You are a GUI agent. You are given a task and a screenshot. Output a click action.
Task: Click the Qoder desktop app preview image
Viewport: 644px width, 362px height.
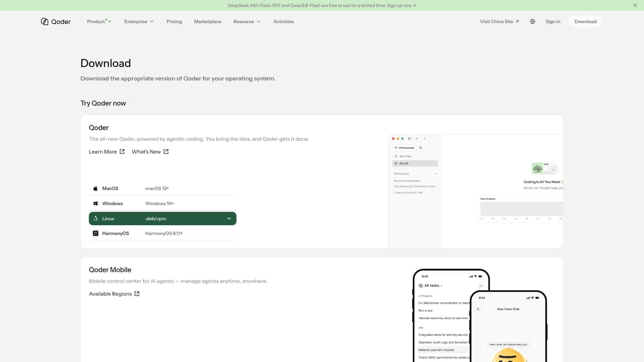[475, 191]
